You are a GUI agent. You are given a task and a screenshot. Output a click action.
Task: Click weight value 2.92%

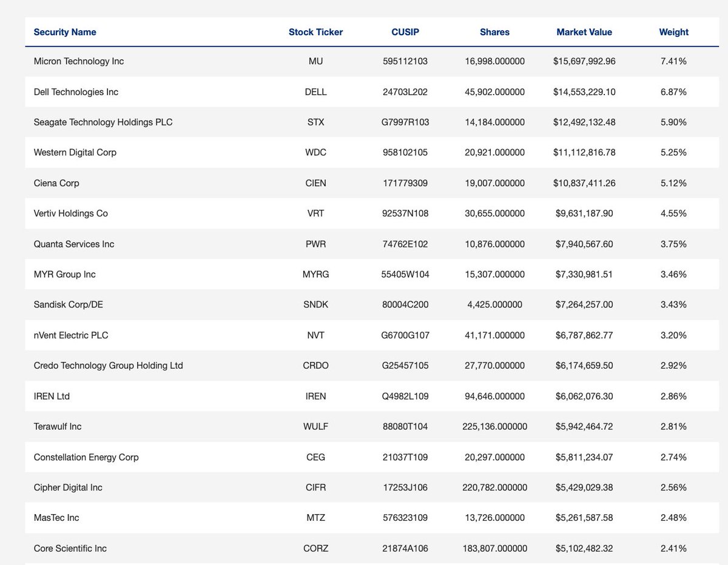click(x=674, y=366)
